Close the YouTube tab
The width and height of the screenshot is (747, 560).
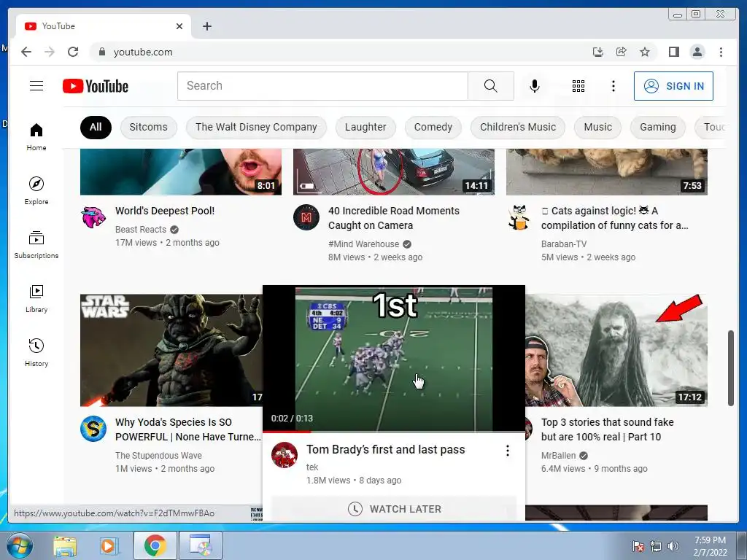coord(179,26)
